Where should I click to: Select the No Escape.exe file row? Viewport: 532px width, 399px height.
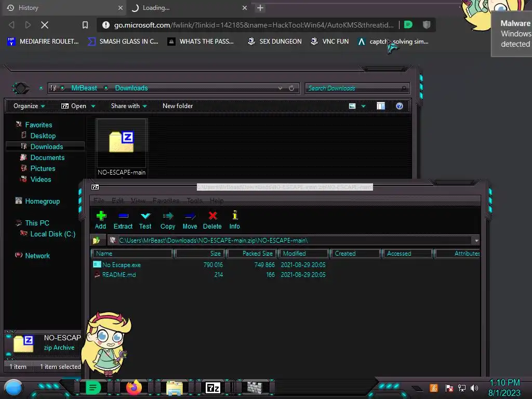coord(285,264)
